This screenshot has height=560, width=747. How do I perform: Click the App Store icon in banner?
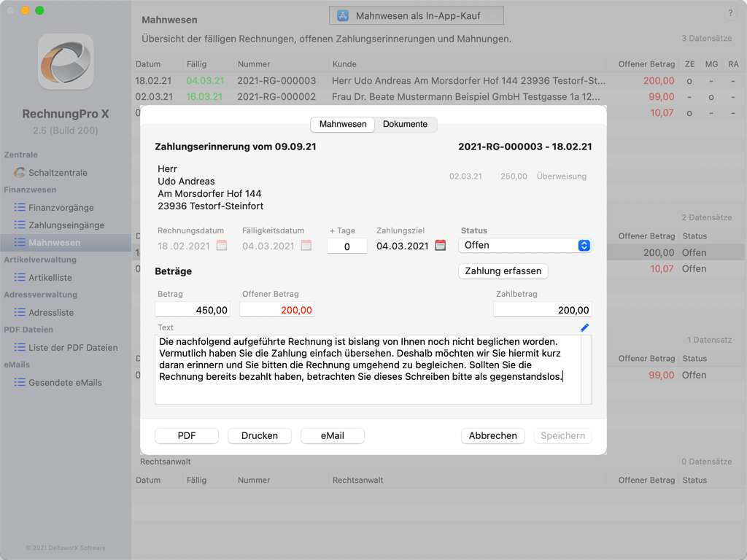[x=342, y=15]
